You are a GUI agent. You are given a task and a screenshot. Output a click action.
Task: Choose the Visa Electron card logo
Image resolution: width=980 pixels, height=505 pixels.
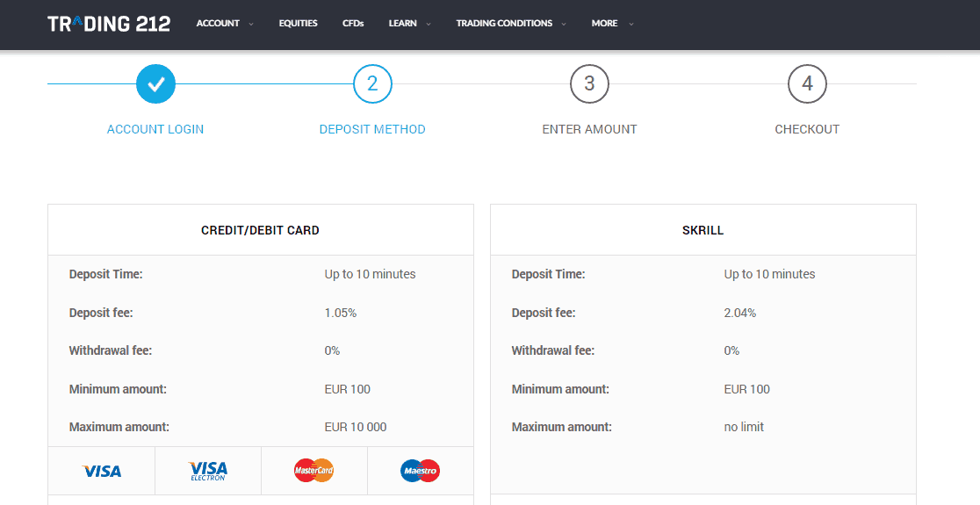[208, 471]
